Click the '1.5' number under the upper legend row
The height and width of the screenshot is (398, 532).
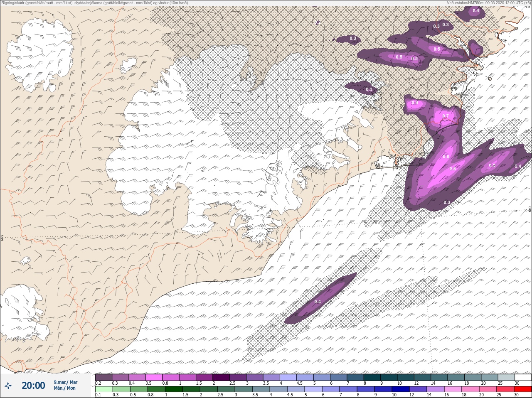[x=199, y=383]
